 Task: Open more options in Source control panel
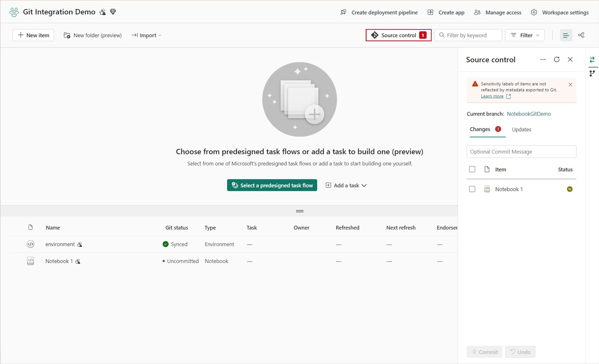543,60
